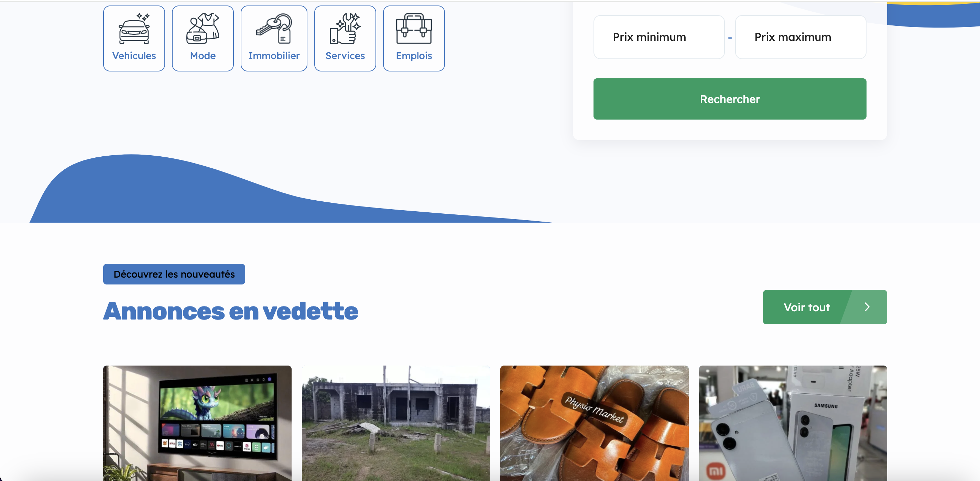Open the Physio Market sandals thumbnail
This screenshot has width=980, height=481.
594,423
